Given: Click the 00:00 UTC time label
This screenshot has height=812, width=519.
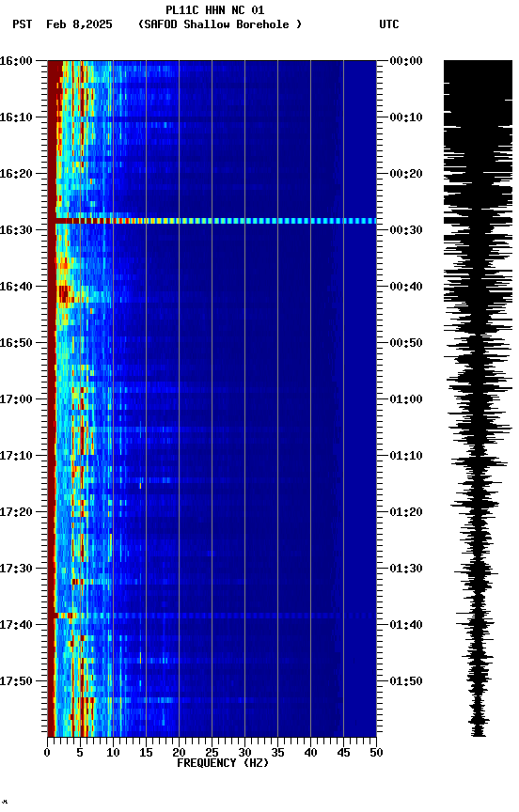Looking at the screenshot, I should click(x=406, y=61).
